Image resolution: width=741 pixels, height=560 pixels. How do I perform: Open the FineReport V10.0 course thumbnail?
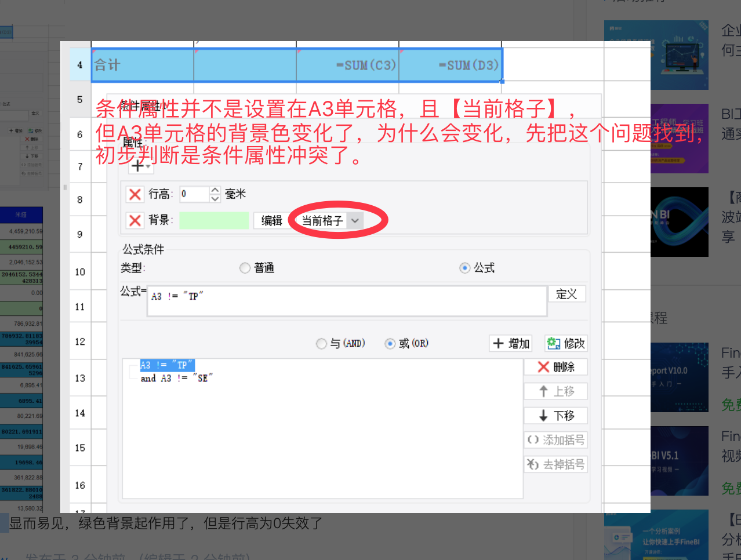tap(680, 377)
